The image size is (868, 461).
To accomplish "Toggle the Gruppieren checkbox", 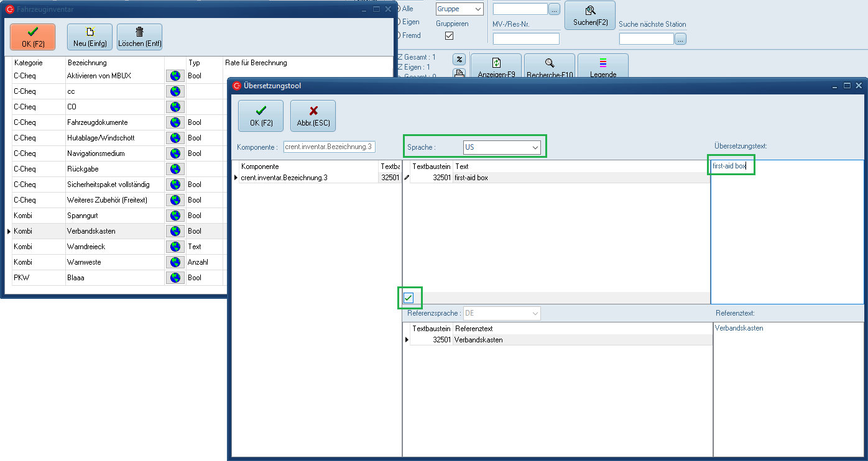I will click(x=449, y=36).
